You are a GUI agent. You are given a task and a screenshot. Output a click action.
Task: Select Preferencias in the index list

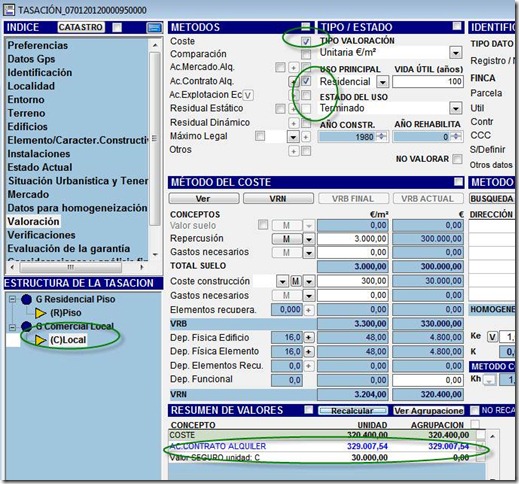point(38,45)
